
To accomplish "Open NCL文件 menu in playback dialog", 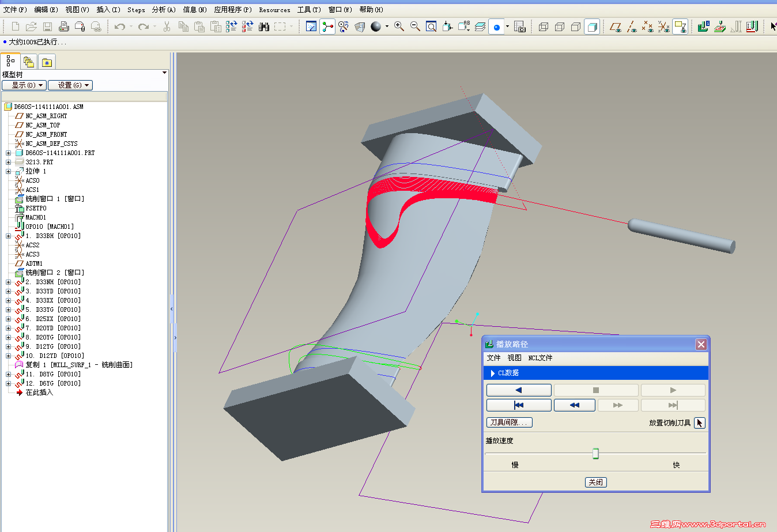I will [540, 358].
